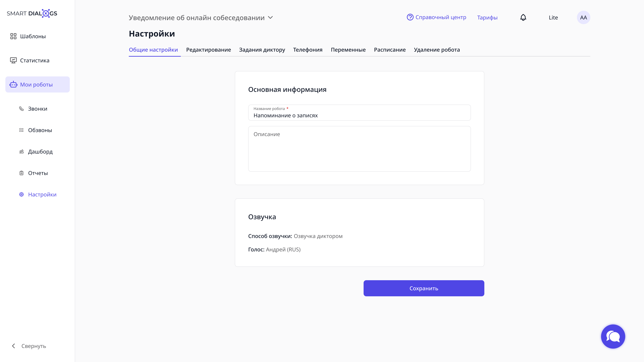Open Звонки submenu item

(38, 109)
